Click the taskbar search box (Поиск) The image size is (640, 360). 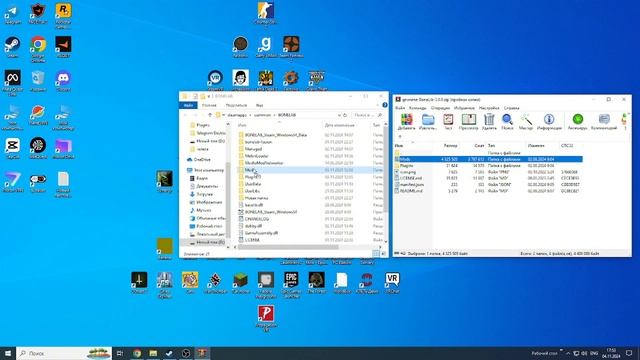click(x=64, y=353)
